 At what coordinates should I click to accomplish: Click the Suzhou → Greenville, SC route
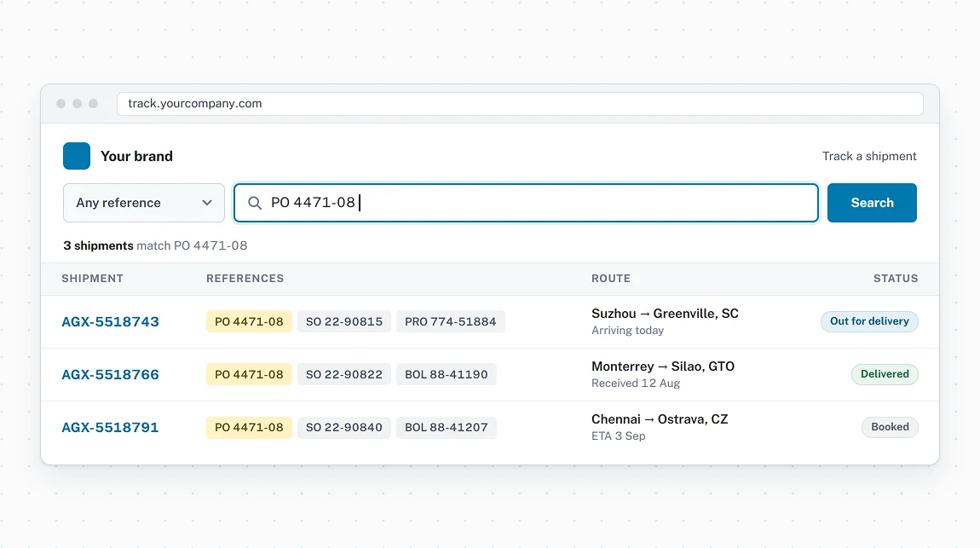pyautogui.click(x=665, y=314)
